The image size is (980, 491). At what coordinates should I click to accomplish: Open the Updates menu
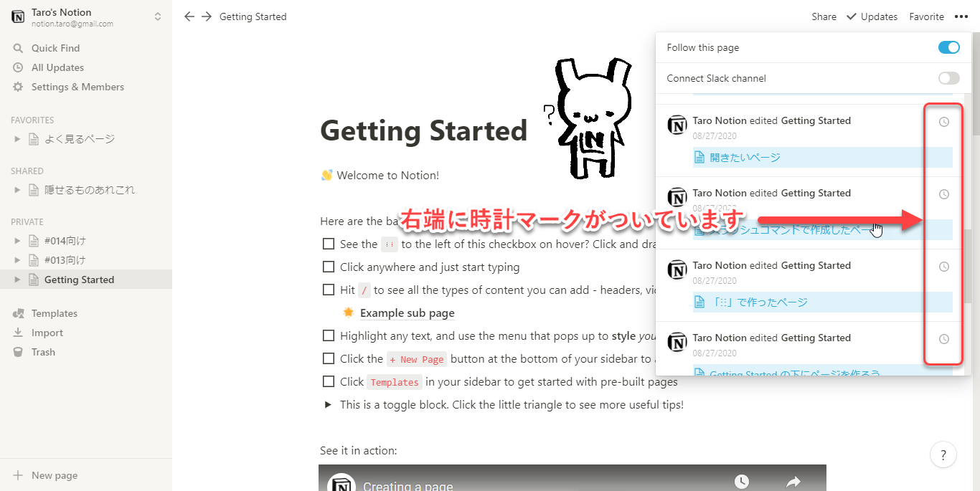872,16
